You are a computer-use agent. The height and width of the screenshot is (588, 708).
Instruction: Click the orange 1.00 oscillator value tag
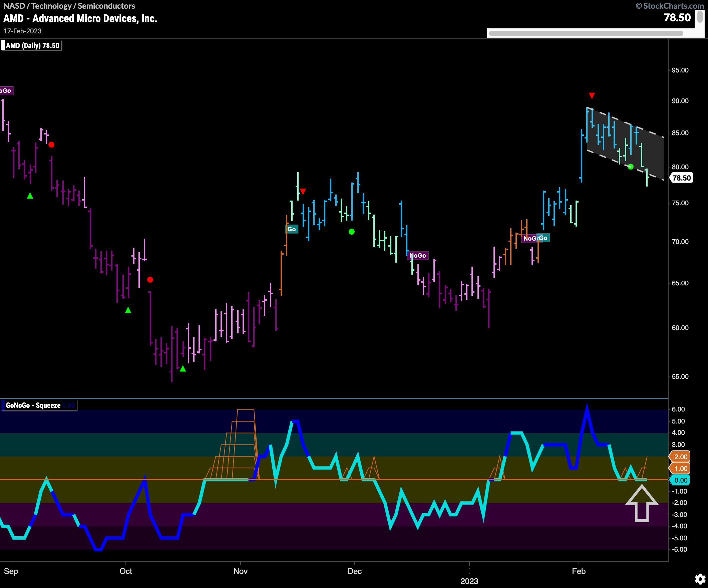click(x=680, y=469)
